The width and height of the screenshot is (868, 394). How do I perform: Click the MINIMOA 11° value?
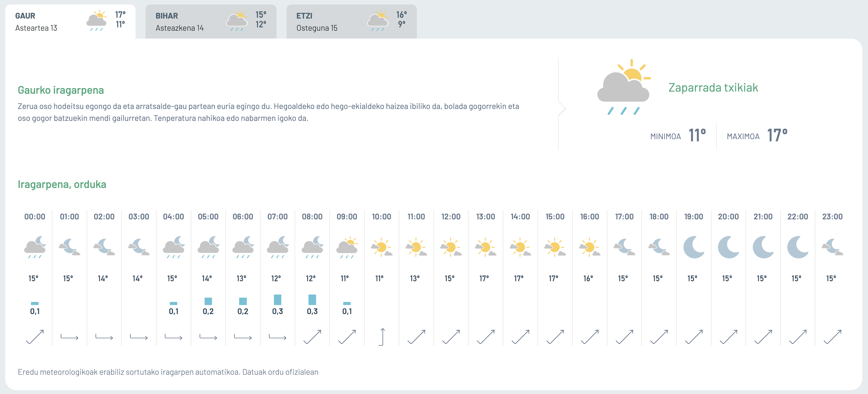point(697,135)
